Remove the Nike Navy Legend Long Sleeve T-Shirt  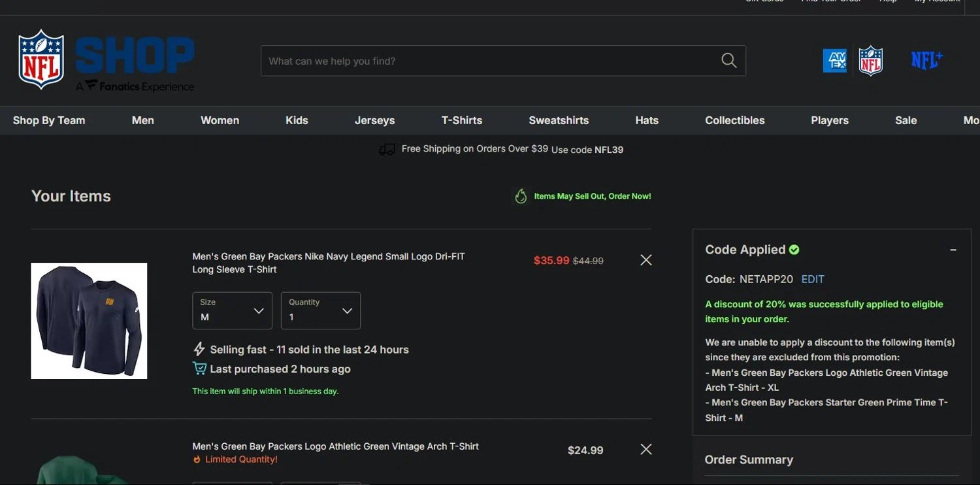646,260
